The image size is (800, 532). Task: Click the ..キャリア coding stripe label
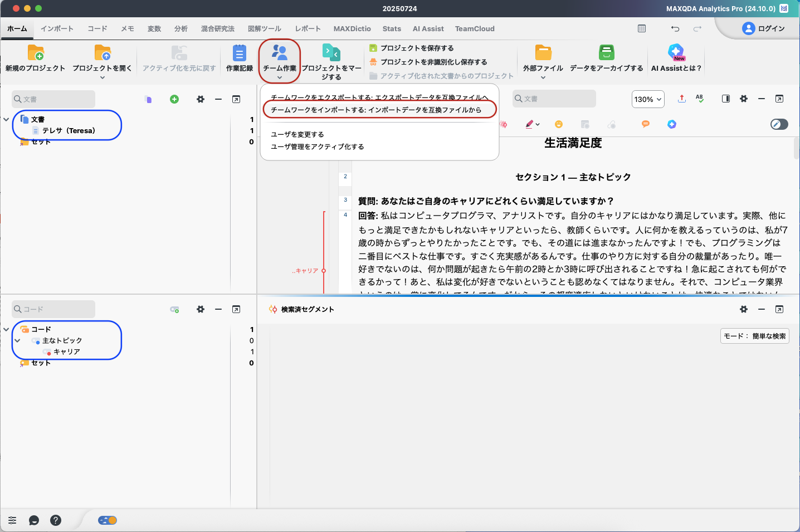[305, 271]
